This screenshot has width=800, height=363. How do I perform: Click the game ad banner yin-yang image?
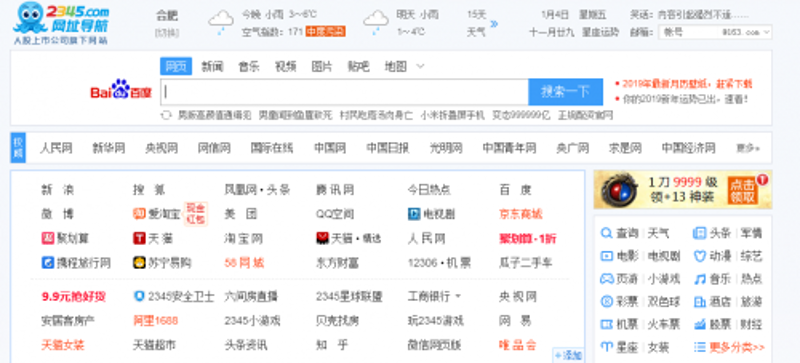(619, 189)
